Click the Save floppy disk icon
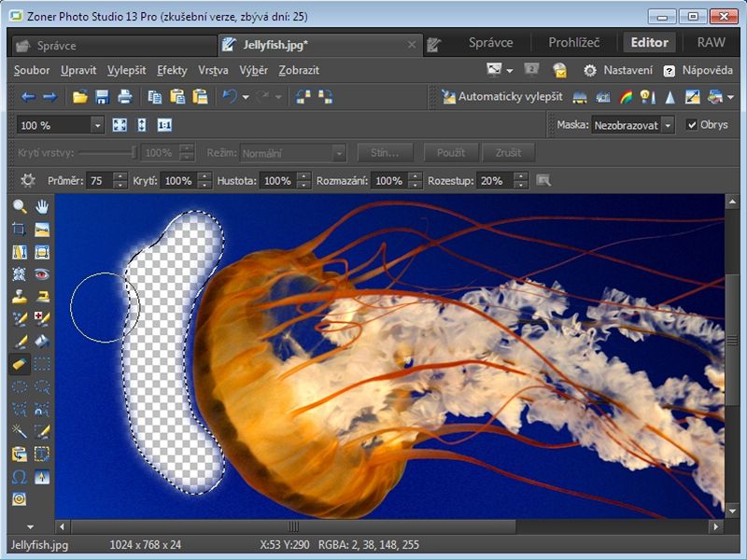Viewport: 747px width, 560px height. (102, 97)
